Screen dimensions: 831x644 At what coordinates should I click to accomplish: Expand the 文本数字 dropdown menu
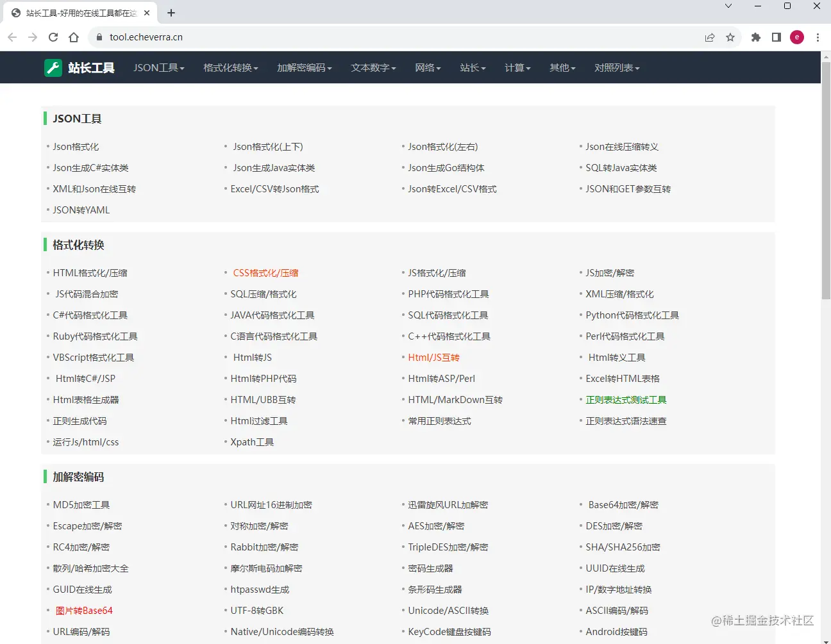[x=373, y=67]
